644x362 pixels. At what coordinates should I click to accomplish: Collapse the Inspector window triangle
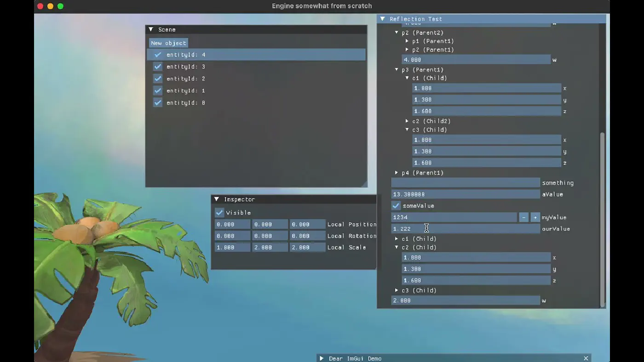[x=217, y=199]
